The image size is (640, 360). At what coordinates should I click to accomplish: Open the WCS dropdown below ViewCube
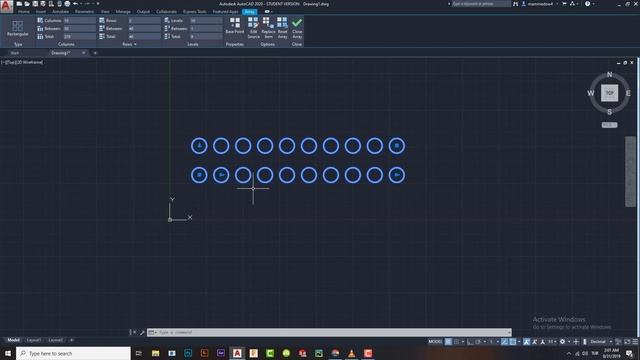[x=609, y=125]
